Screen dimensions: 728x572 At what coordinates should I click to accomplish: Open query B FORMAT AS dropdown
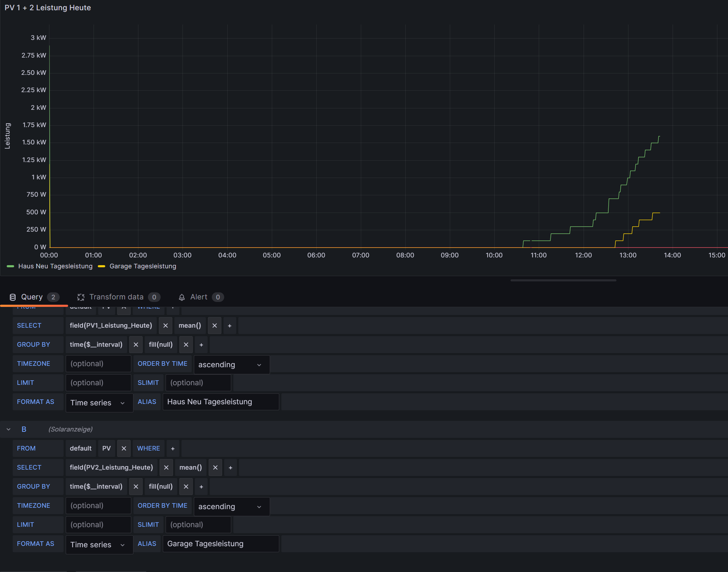(x=99, y=545)
